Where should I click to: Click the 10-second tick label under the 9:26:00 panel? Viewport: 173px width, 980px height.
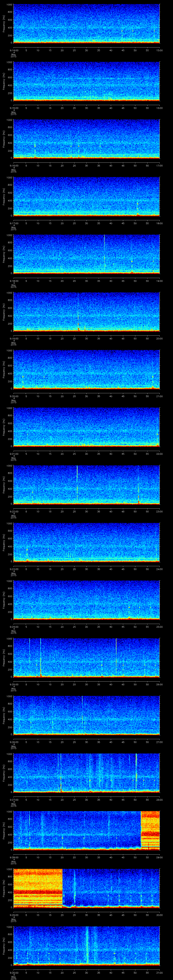point(38,742)
